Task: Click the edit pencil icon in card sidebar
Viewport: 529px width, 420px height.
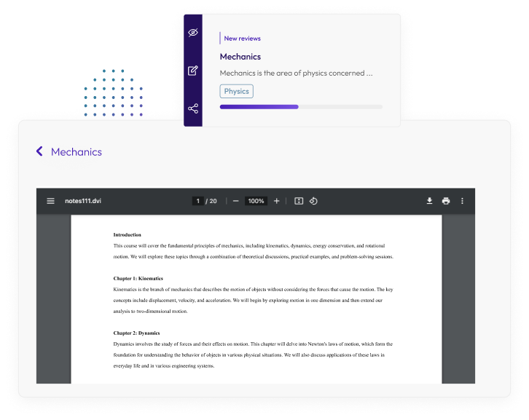Action: point(193,71)
